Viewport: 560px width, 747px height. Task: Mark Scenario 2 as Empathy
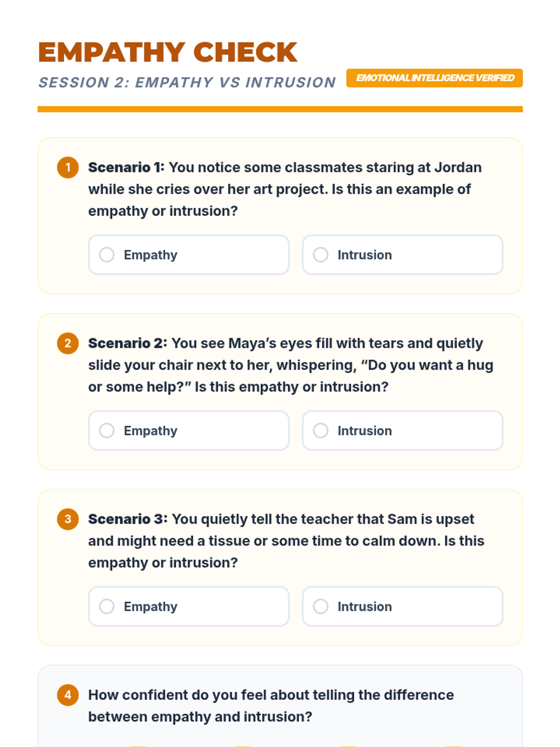107,430
